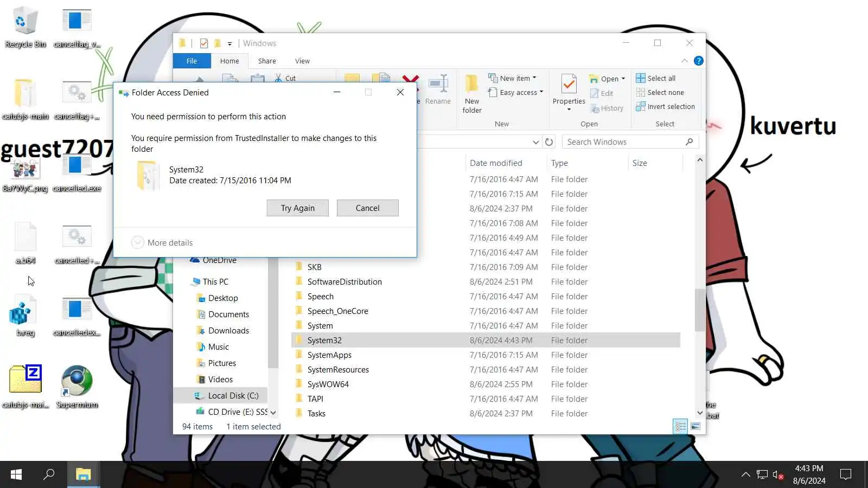Open the Easy access dropdown
Viewport: 868px width, 488px height.
pyautogui.click(x=515, y=92)
